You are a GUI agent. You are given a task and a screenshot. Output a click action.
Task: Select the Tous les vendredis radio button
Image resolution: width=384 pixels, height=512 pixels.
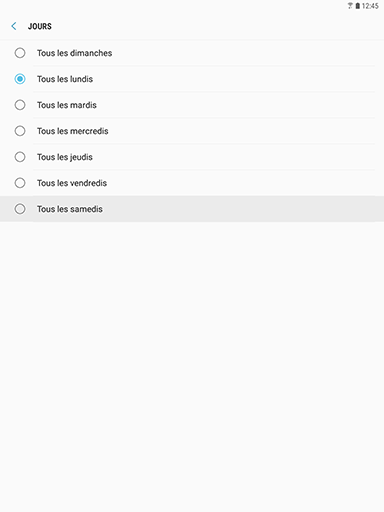(x=20, y=183)
